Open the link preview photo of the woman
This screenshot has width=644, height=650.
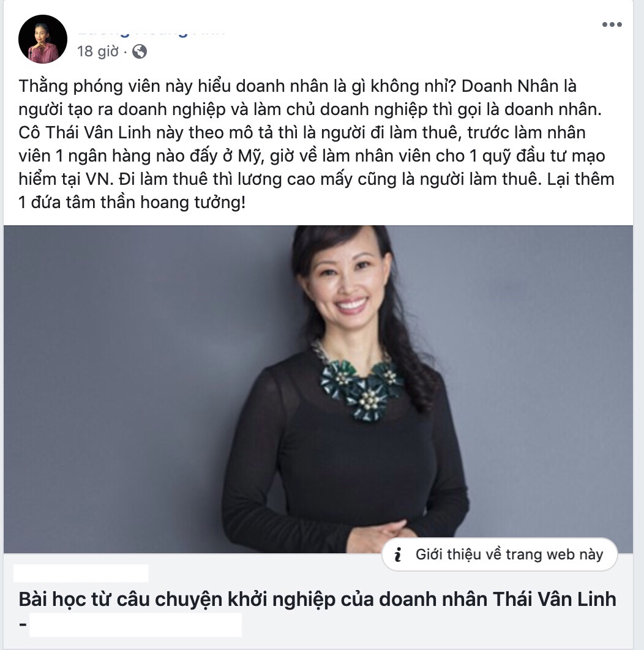(x=318, y=389)
